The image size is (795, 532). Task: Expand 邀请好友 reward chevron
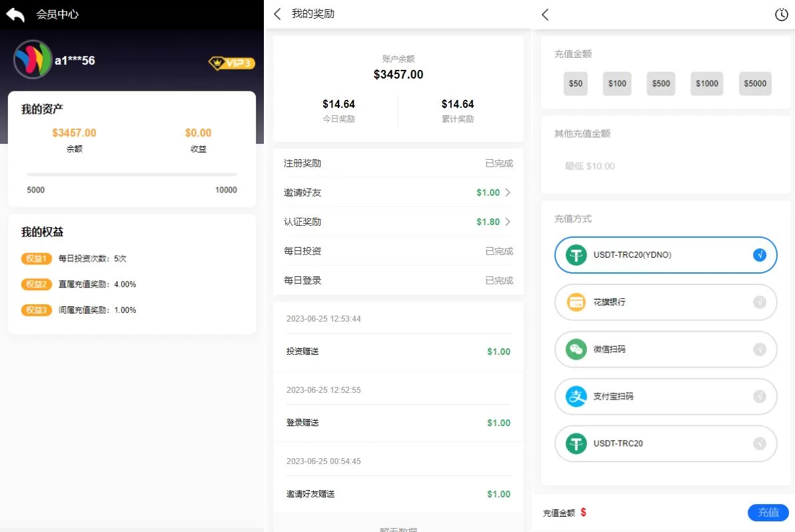[508, 192]
